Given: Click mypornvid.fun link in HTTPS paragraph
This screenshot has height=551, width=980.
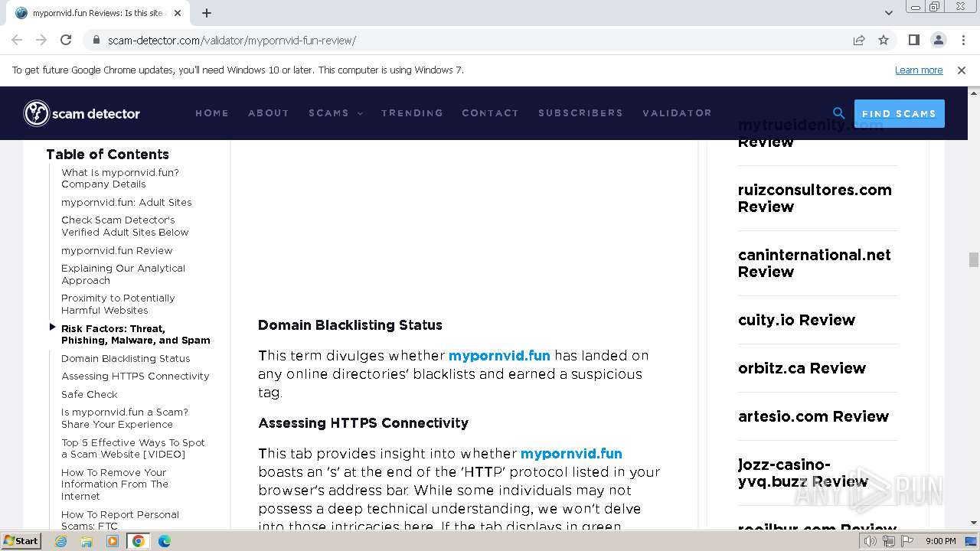Looking at the screenshot, I should (571, 453).
